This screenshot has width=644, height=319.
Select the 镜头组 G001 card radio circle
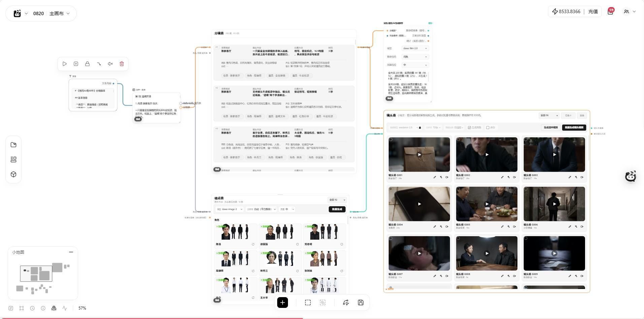point(391,139)
